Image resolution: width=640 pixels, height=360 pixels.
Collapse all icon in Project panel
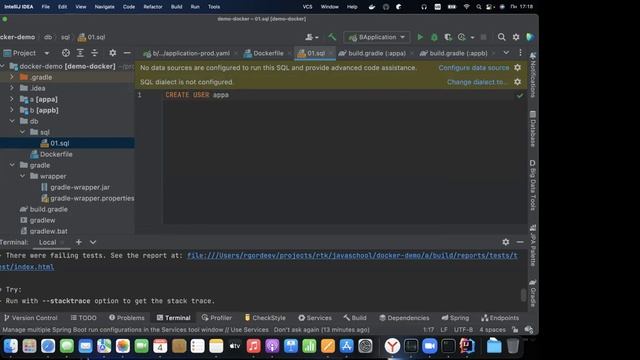[x=94, y=53]
